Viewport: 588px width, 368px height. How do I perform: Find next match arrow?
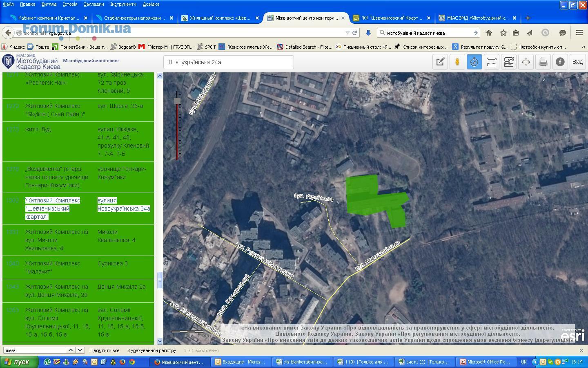[x=80, y=350]
